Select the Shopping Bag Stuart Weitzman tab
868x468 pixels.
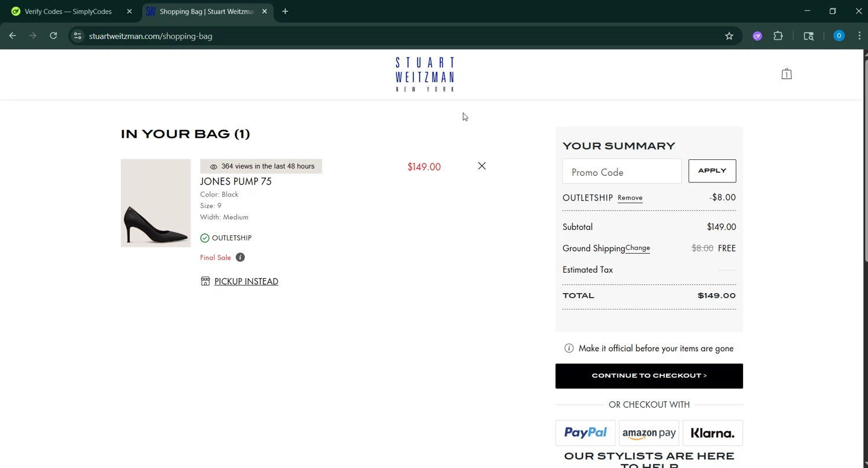[207, 11]
